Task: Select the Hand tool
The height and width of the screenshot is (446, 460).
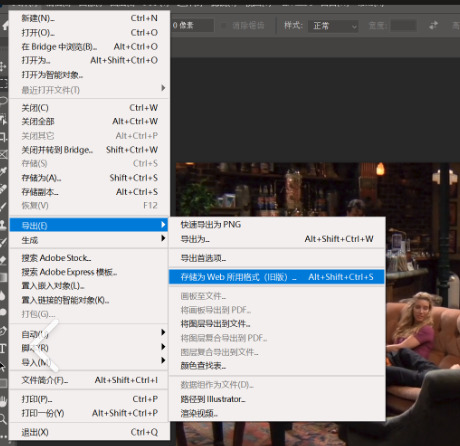Action: click(3, 401)
